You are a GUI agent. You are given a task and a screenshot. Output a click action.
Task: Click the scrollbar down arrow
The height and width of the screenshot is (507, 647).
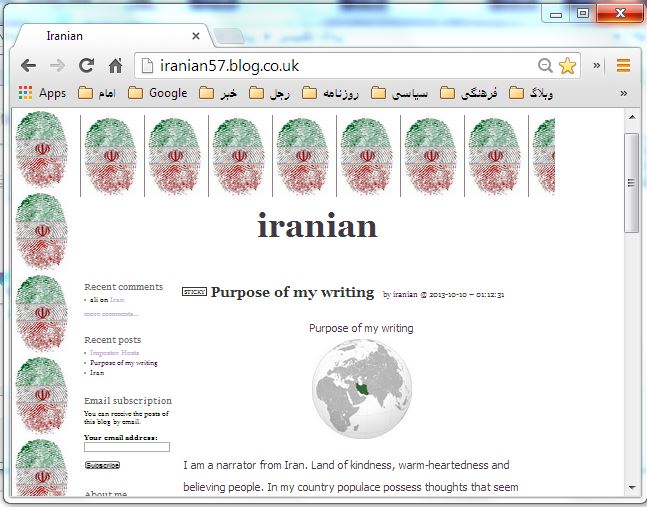632,488
